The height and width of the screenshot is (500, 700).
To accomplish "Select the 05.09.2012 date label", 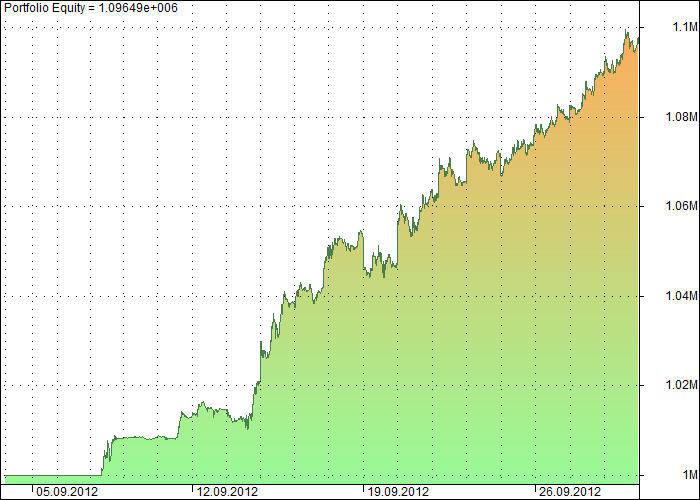I will (x=67, y=492).
